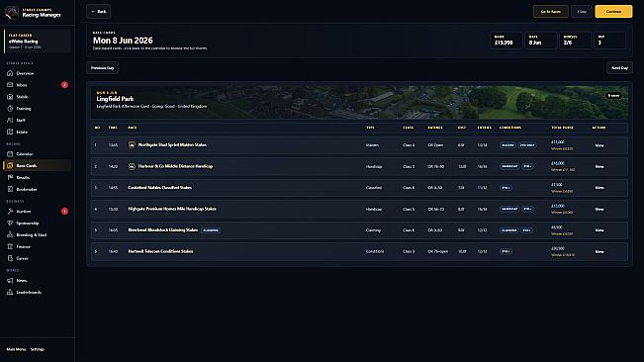The height and width of the screenshot is (362, 644).
Task: Go to Previous Day
Action: point(102,67)
